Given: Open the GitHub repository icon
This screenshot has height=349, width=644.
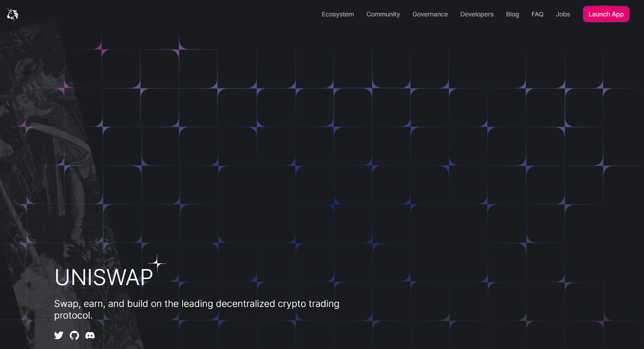Looking at the screenshot, I should point(74,335).
